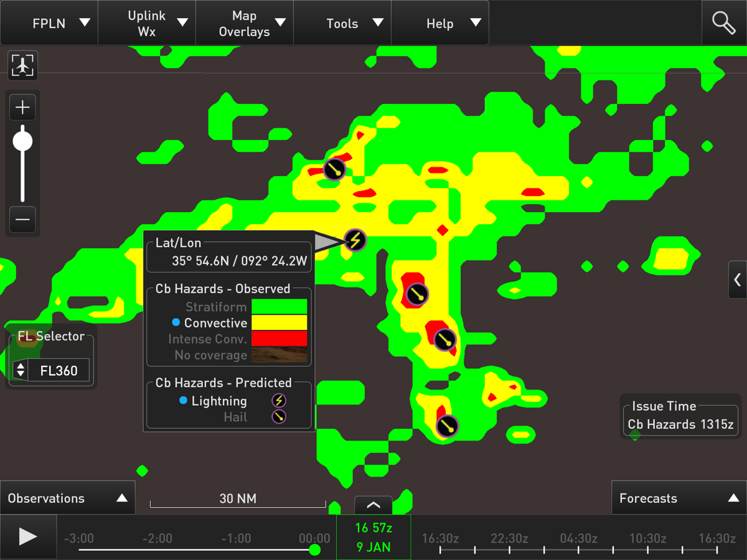Click the FL Selector up-down arrows icon
The width and height of the screenshot is (747, 560).
20,370
